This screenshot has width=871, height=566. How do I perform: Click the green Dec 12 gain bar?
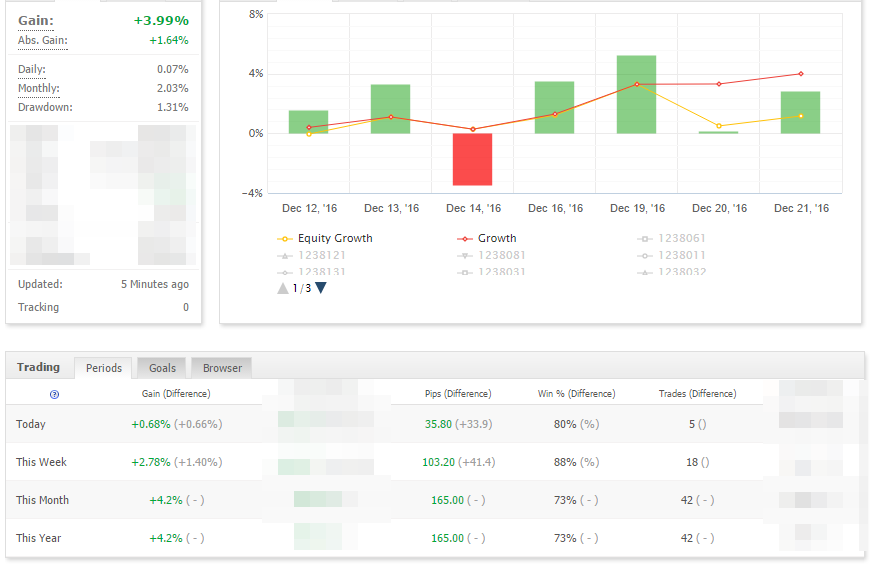coord(308,122)
